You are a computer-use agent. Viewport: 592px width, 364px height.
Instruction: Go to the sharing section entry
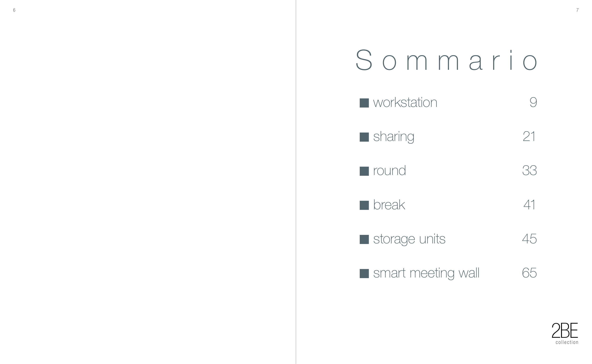tap(394, 137)
